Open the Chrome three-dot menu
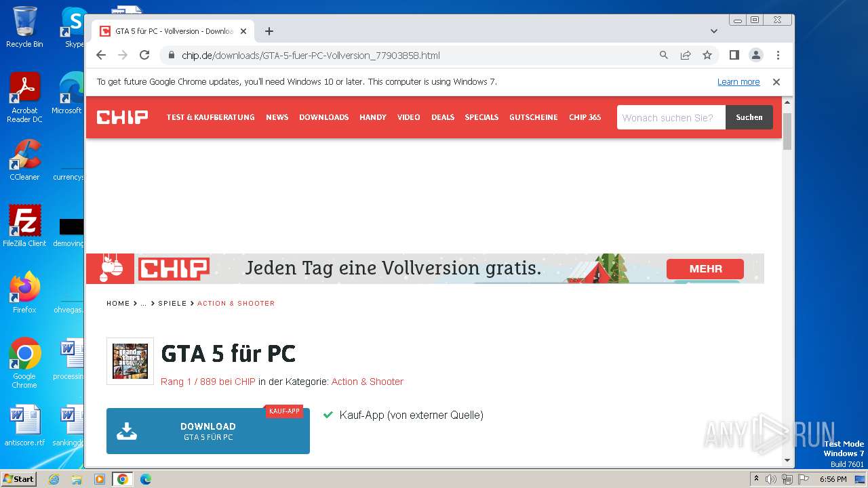This screenshot has height=488, width=868. click(x=778, y=55)
